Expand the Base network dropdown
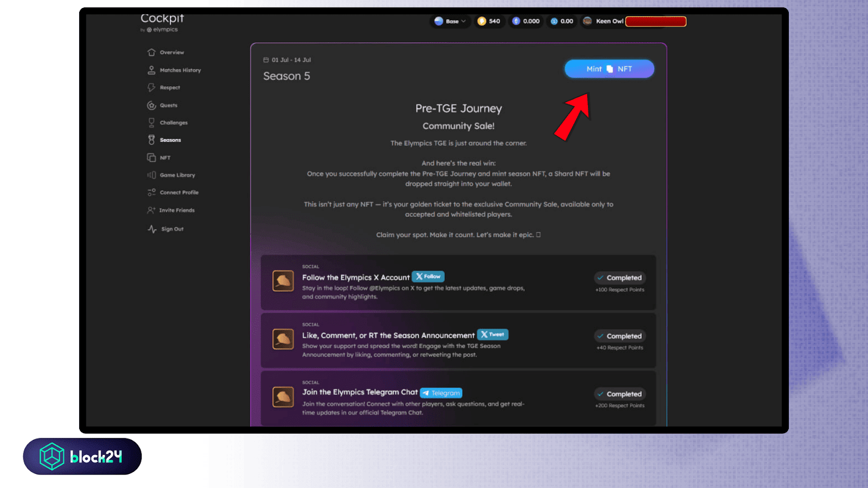 pyautogui.click(x=450, y=21)
